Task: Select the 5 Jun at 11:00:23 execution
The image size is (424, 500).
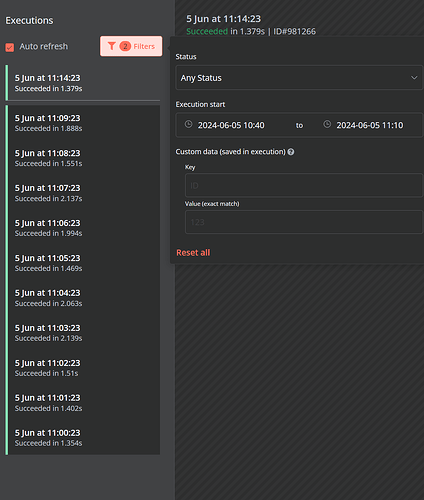Action: [x=83, y=438]
